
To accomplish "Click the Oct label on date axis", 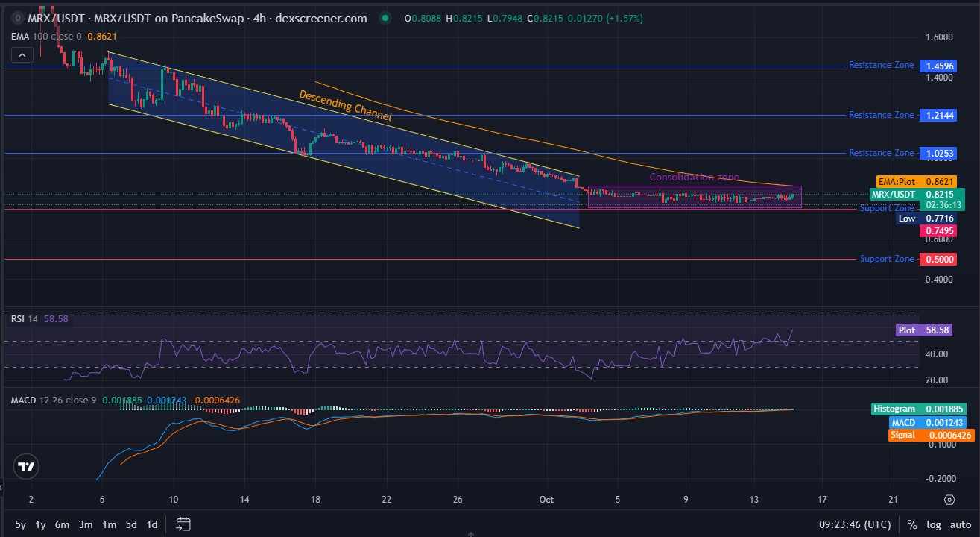I will [x=546, y=499].
